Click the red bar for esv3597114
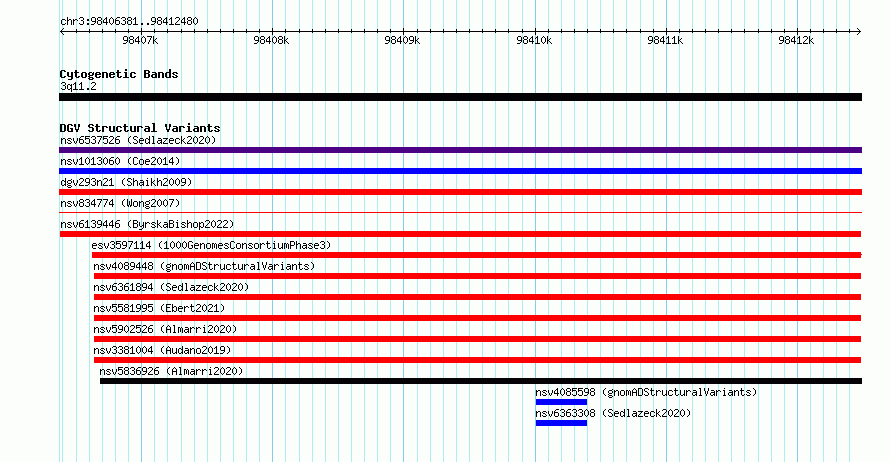Viewport: 890px width, 462px height. coord(477,255)
